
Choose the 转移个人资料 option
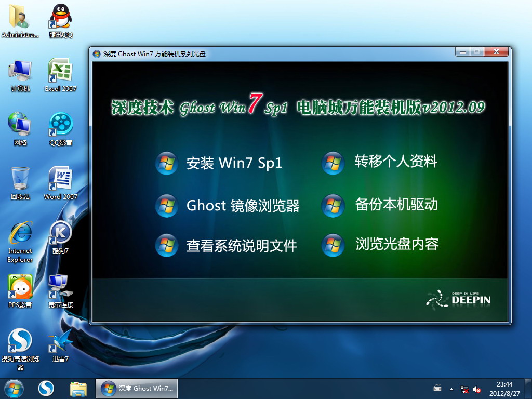click(380, 162)
